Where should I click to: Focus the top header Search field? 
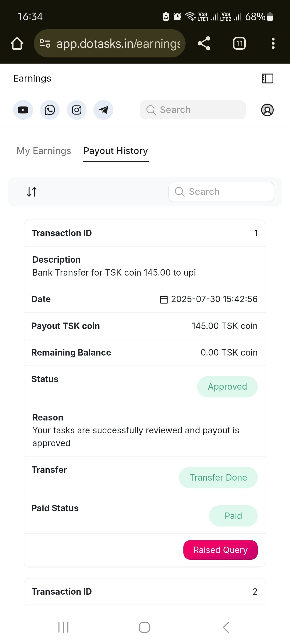[193, 110]
